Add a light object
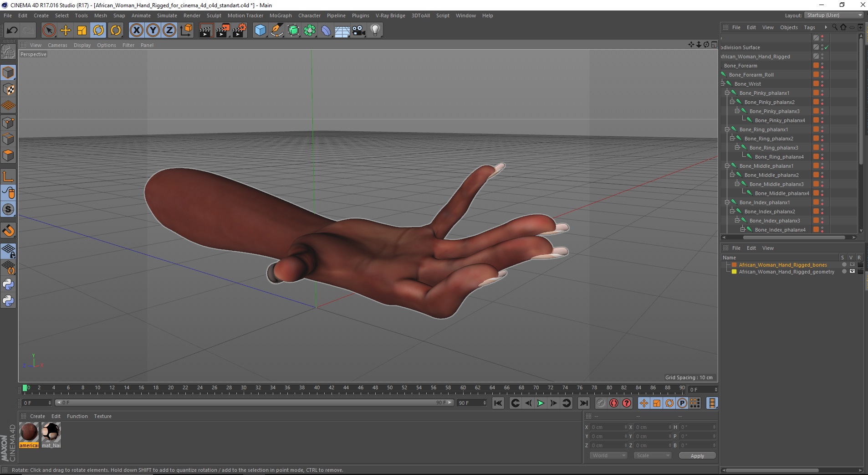Image resolution: width=868 pixels, height=475 pixels. (375, 30)
